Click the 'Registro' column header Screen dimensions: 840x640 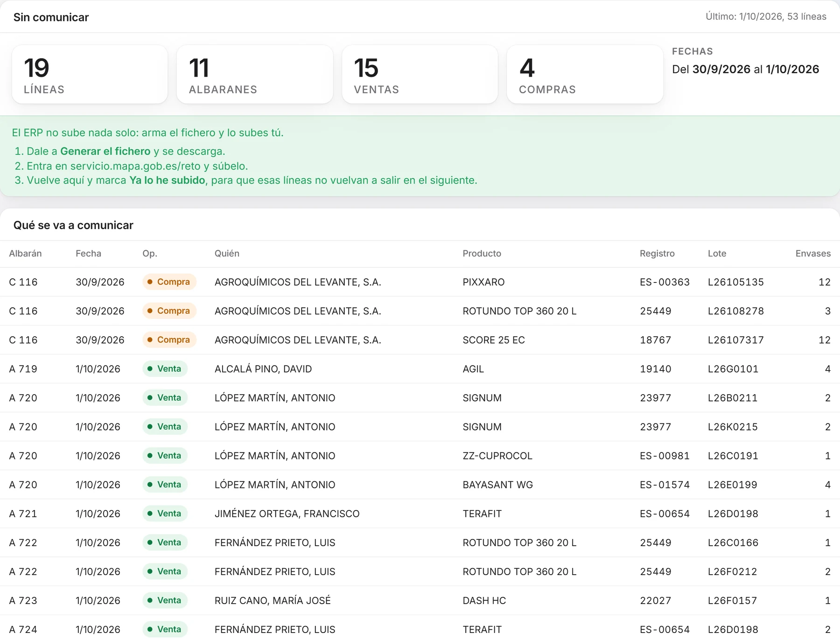click(657, 253)
